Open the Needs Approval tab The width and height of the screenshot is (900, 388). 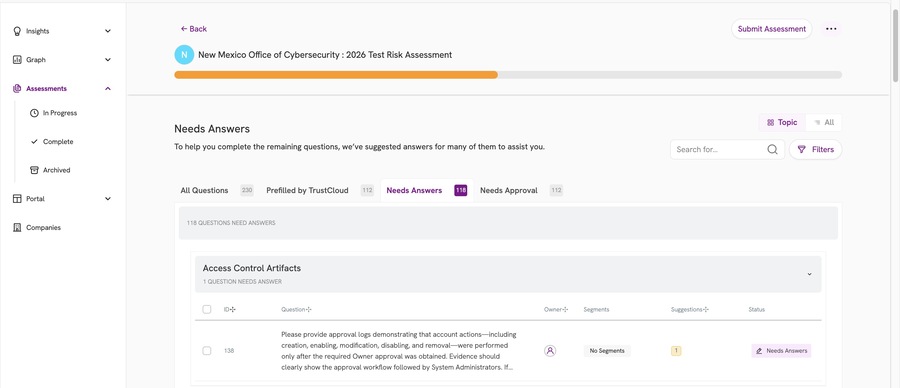coord(521,191)
